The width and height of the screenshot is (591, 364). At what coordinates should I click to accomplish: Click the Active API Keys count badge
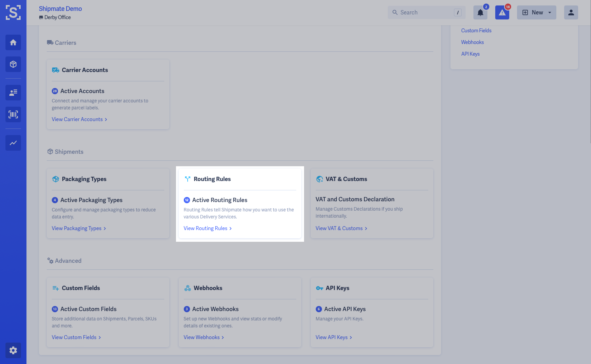319,309
